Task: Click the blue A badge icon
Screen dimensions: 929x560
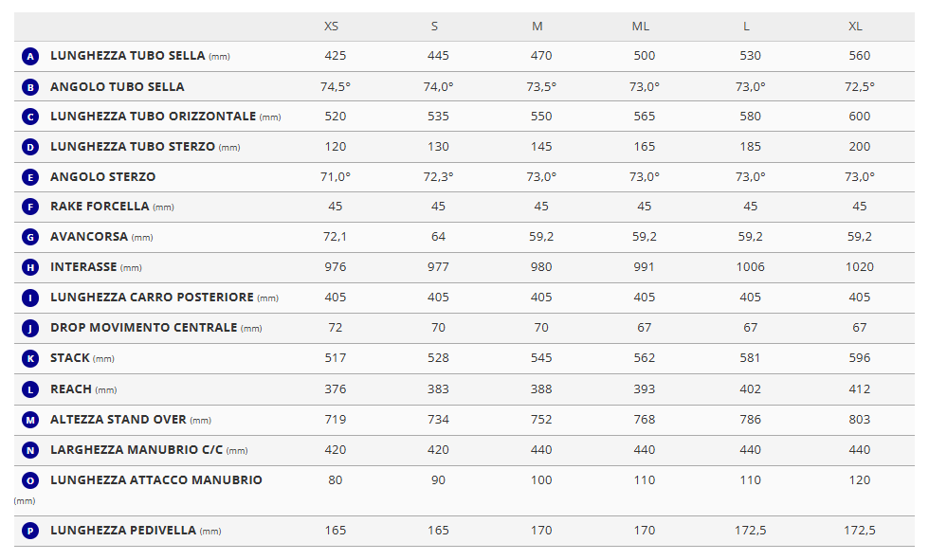Action: point(30,56)
